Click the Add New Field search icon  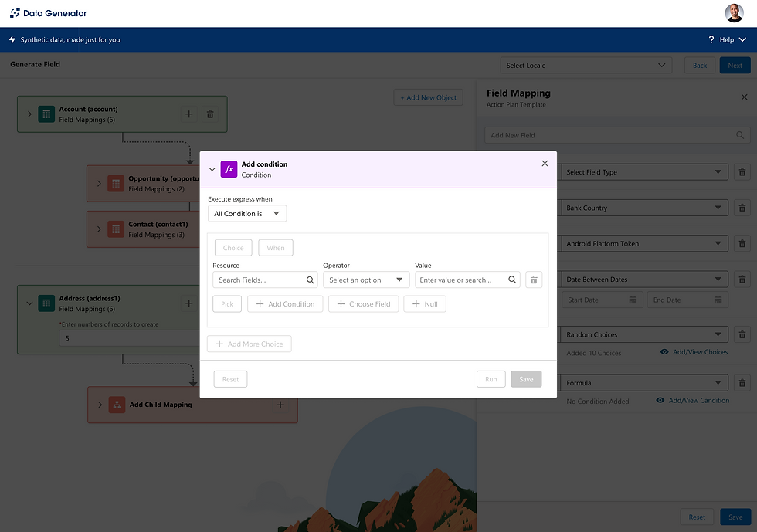740,135
